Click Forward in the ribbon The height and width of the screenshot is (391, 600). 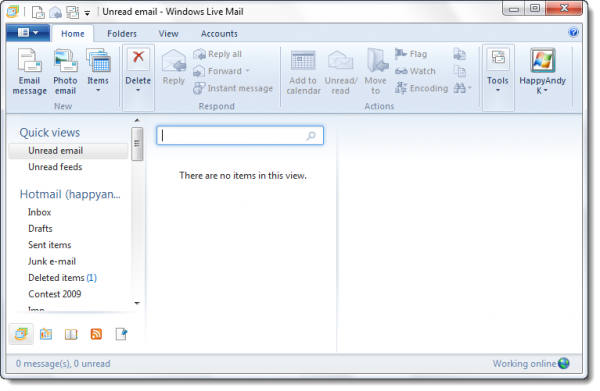point(217,71)
